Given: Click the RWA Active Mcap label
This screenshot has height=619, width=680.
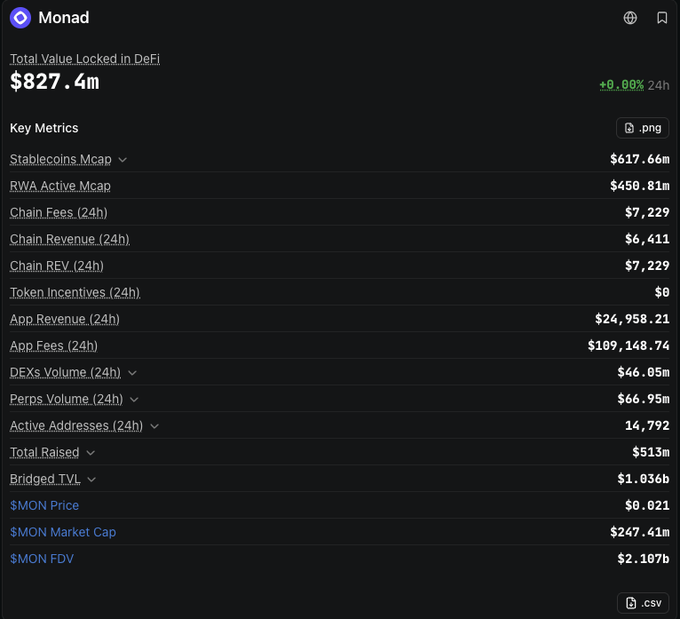Looking at the screenshot, I should [60, 186].
